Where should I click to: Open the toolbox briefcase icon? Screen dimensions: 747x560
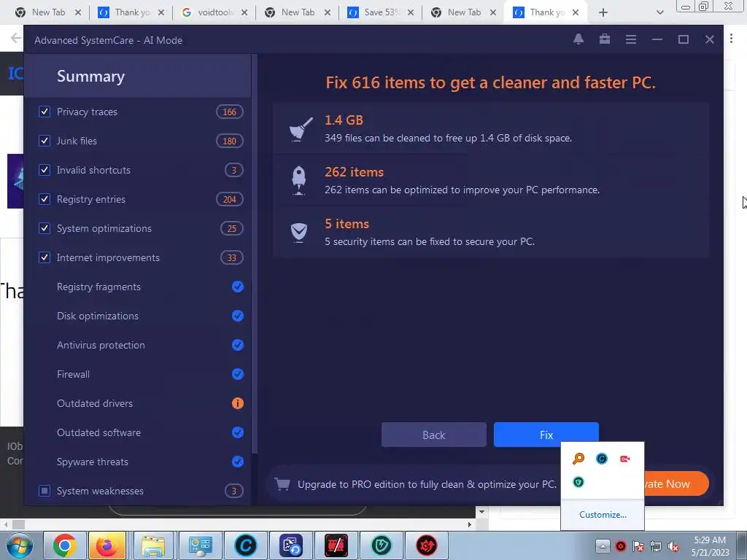[605, 39]
